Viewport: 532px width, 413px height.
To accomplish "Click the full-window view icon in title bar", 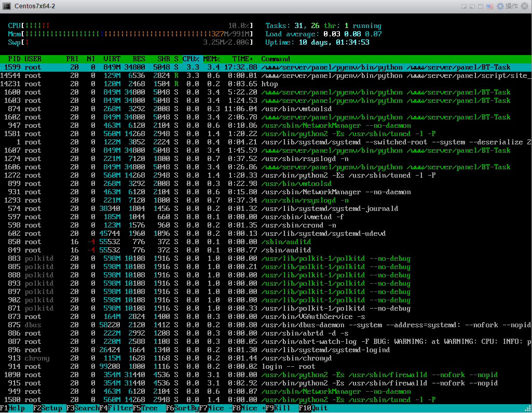I will pos(481,6).
